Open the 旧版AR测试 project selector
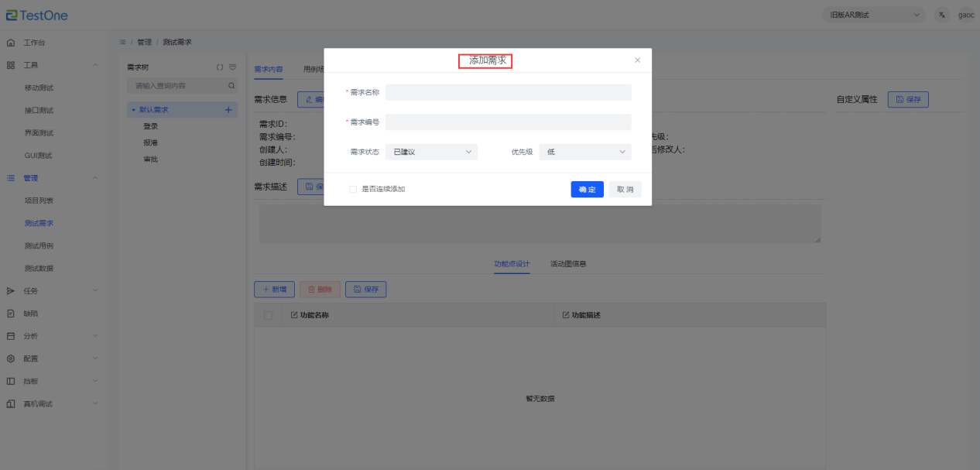This screenshot has width=980, height=470. tap(875, 15)
